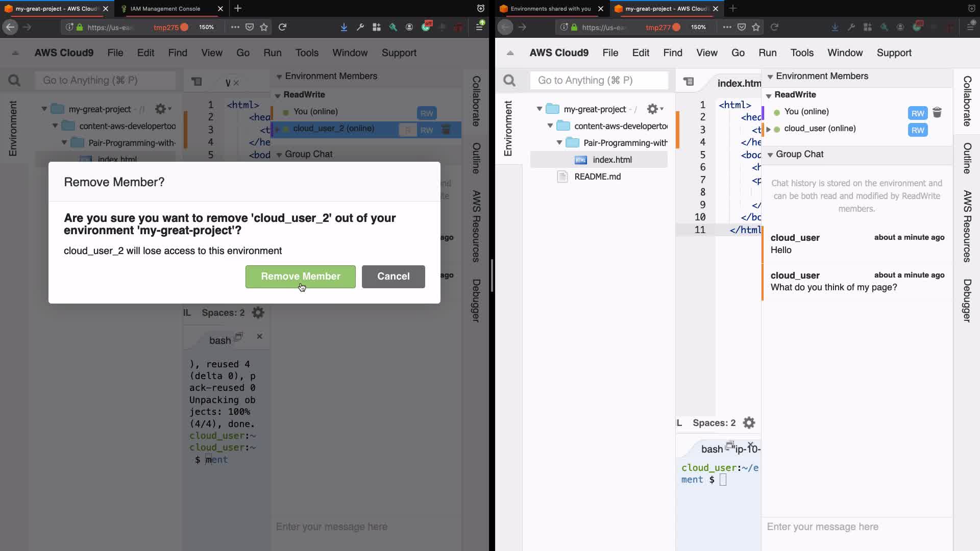The image size is (980, 551).
Task: Open the Window menu in right Cloud9
Action: pos(845,53)
